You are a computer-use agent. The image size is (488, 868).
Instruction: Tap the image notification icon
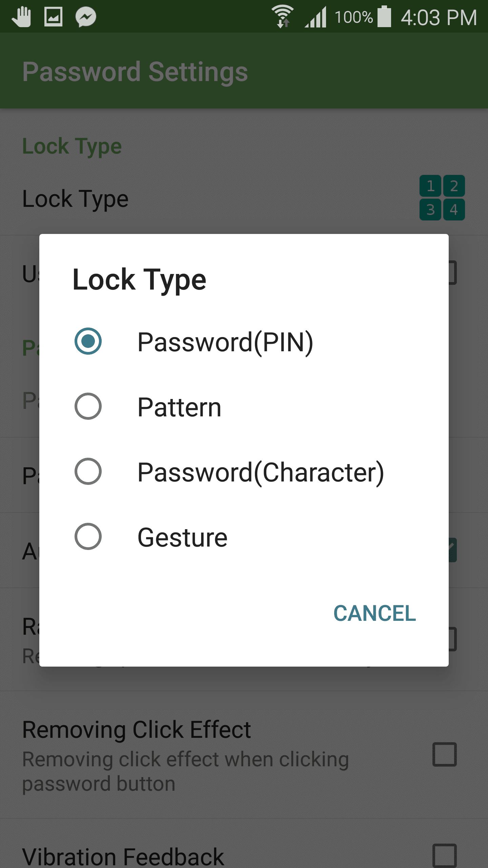[54, 17]
